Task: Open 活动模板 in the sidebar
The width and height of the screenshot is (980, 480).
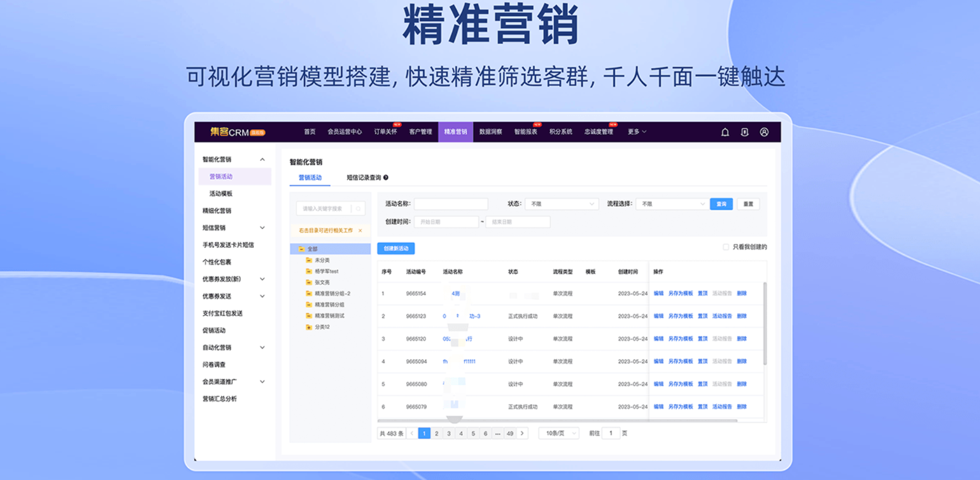Action: pos(221,194)
